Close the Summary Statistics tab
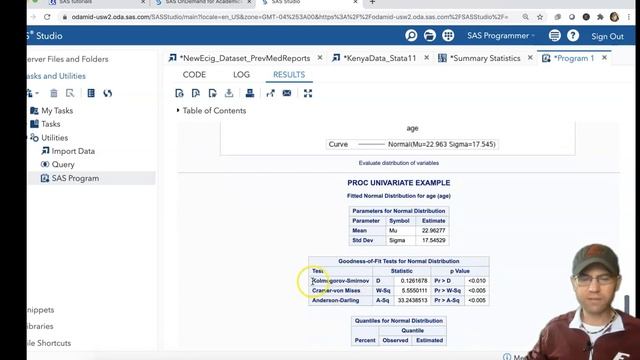Screen dimensions: 640x360 530,58
